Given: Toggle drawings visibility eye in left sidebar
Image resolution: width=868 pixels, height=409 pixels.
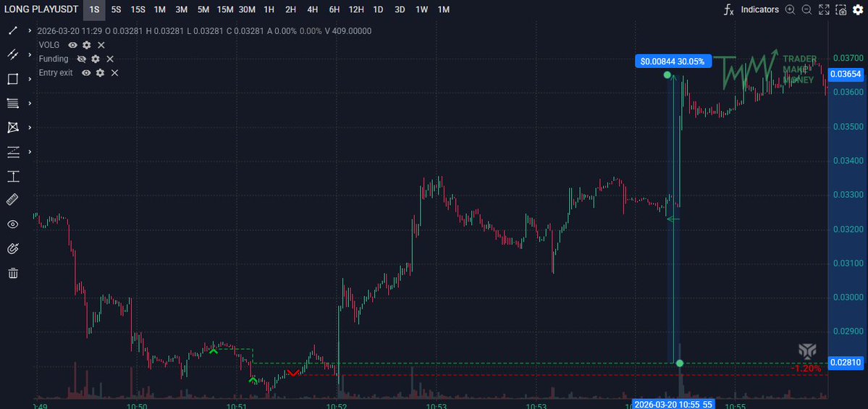Looking at the screenshot, I should 13,224.
